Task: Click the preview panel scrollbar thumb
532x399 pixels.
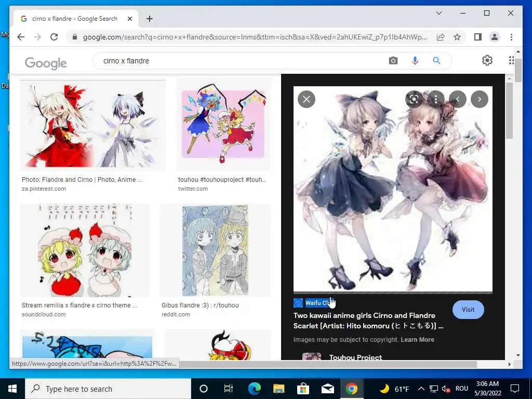Action: [509, 110]
